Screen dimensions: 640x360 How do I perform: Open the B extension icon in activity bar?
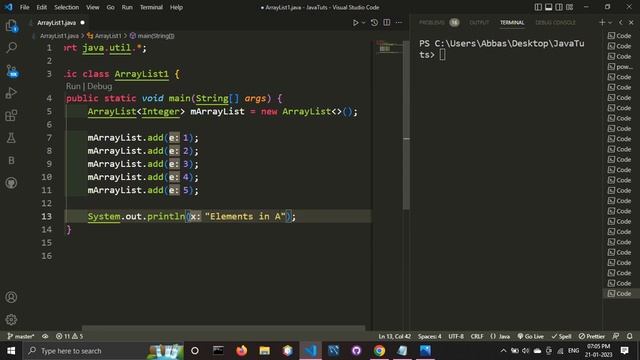tap(11, 160)
